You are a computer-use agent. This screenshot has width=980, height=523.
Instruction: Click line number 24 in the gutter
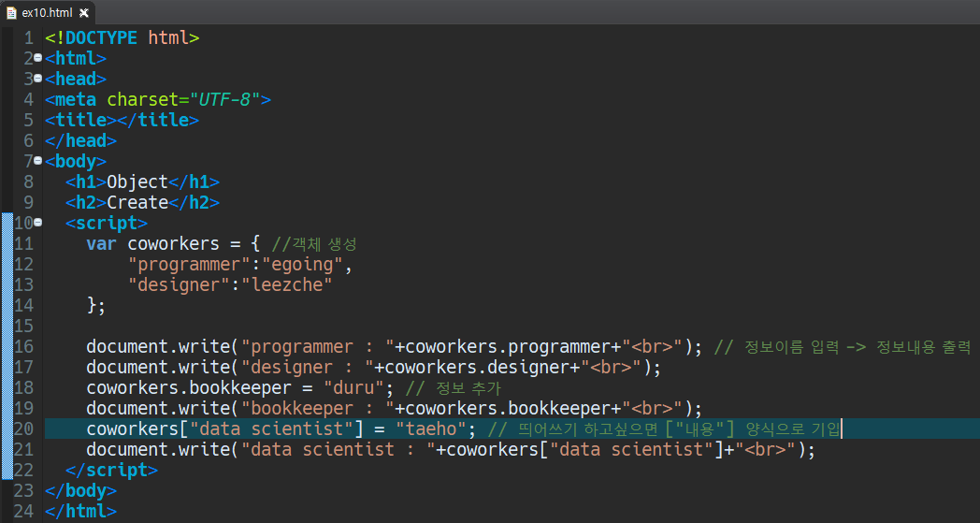coord(23,511)
